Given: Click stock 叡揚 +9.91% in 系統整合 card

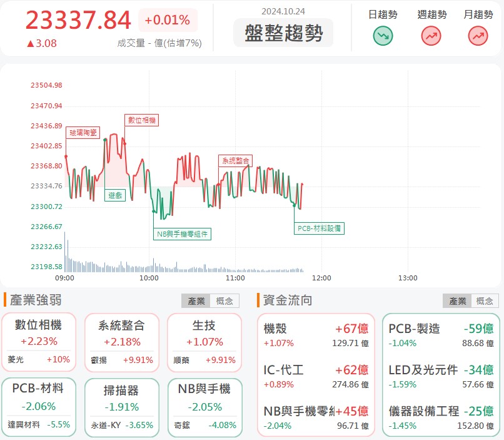Looking at the screenshot, I should tap(122, 361).
